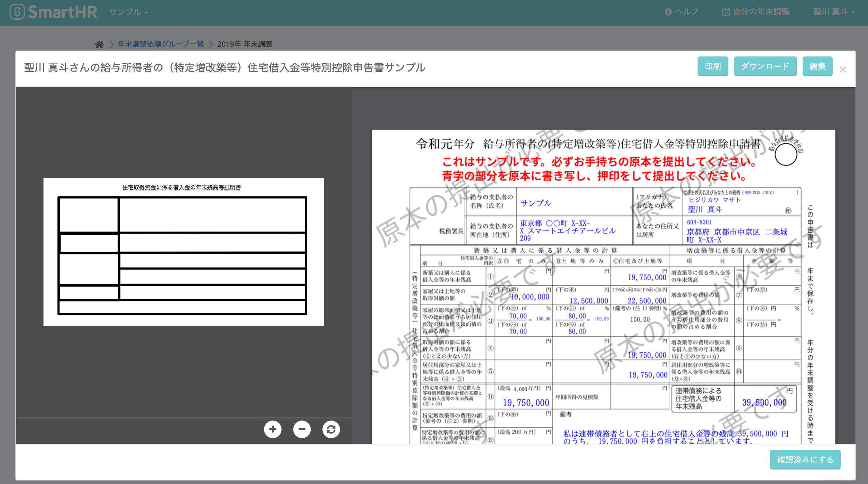Open the ヘルプ menu item
Viewport: 868px width, 484px height.
[x=686, y=12]
